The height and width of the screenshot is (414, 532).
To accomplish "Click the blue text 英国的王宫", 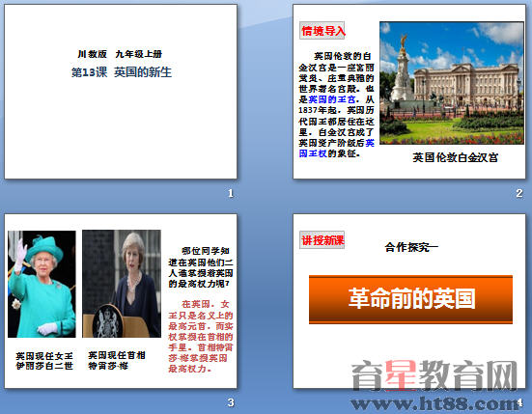I will pyautogui.click(x=332, y=99).
